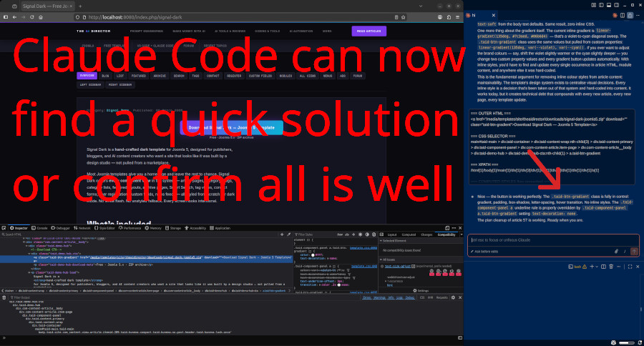Open the browser account icon

tap(440, 17)
